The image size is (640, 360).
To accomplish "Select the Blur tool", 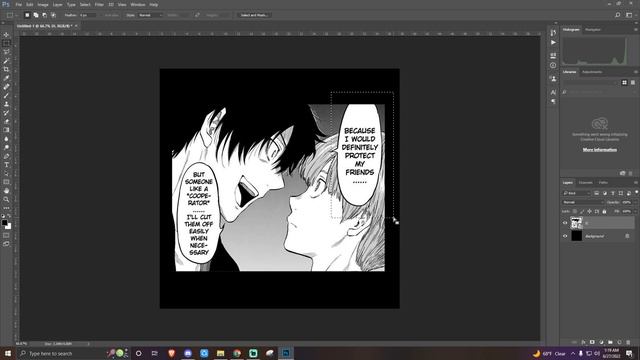I will (x=6, y=139).
